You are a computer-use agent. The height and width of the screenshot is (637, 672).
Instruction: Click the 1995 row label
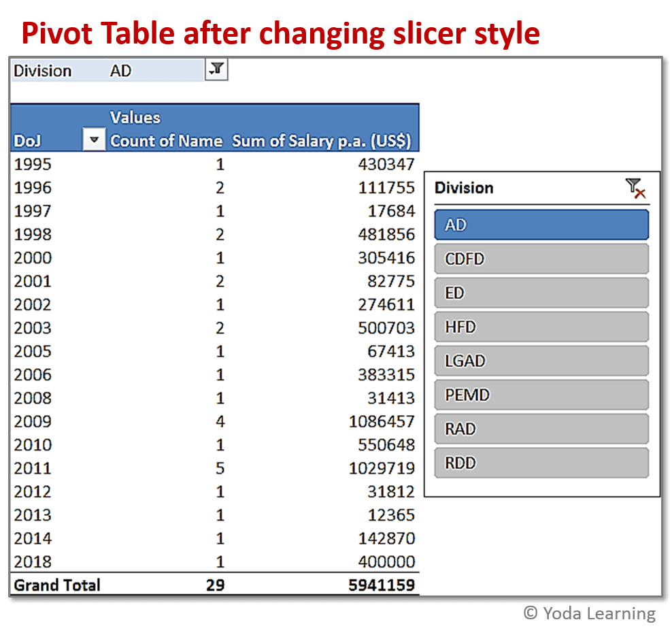click(33, 164)
